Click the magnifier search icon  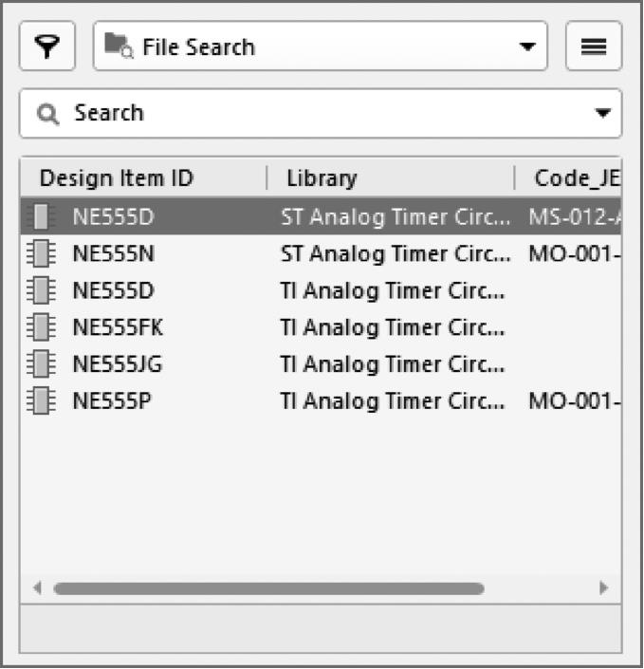tap(47, 114)
